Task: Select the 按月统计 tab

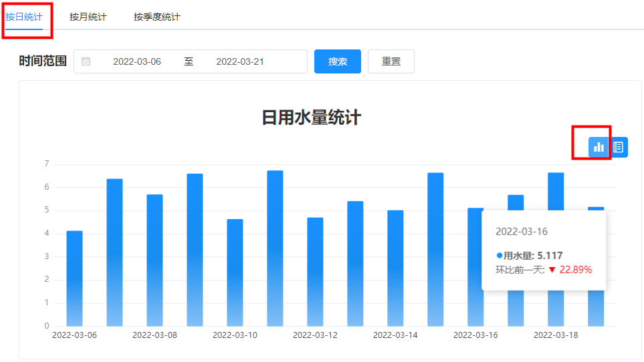Action: (88, 17)
